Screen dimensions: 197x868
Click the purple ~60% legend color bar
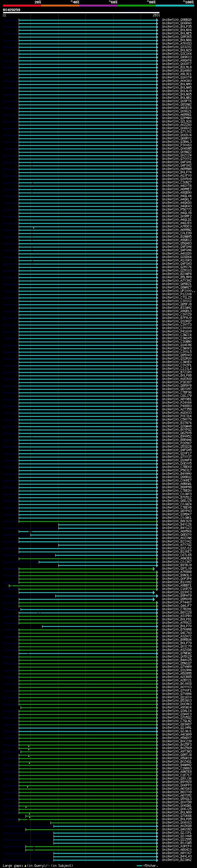click(99, 6)
